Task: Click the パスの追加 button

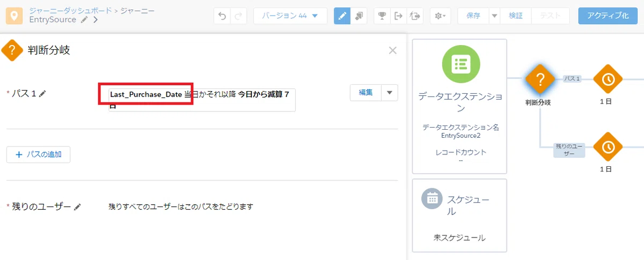Action: (x=38, y=154)
